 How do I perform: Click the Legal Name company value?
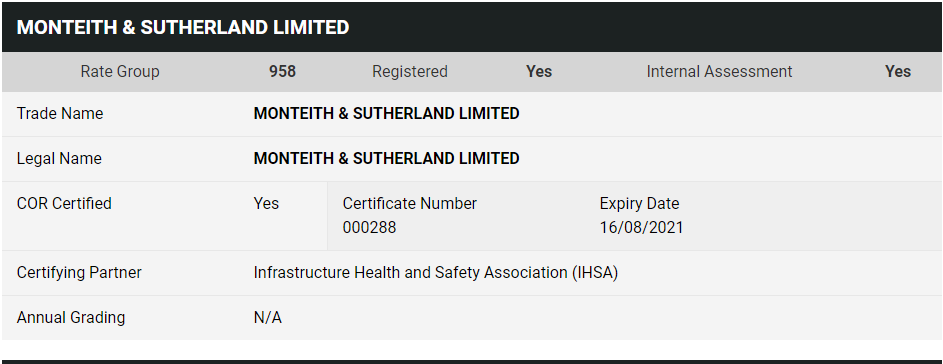pos(386,159)
